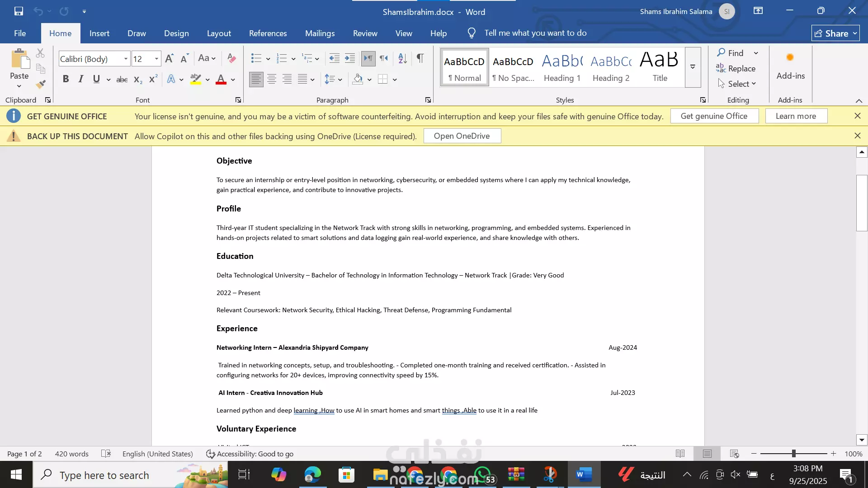Viewport: 868px width, 488px height.
Task: Open the References tab
Action: coord(268,33)
